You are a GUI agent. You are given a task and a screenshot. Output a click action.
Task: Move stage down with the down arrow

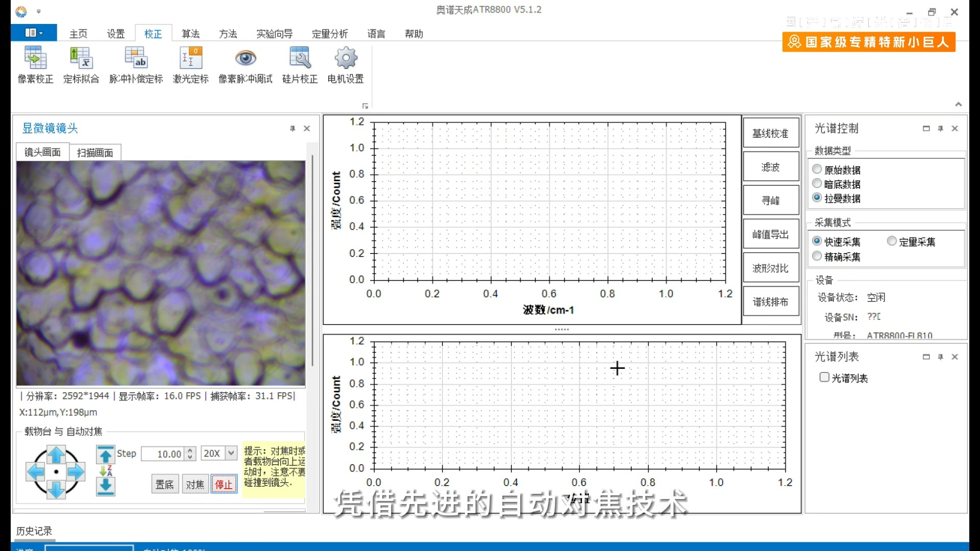[x=56, y=490]
